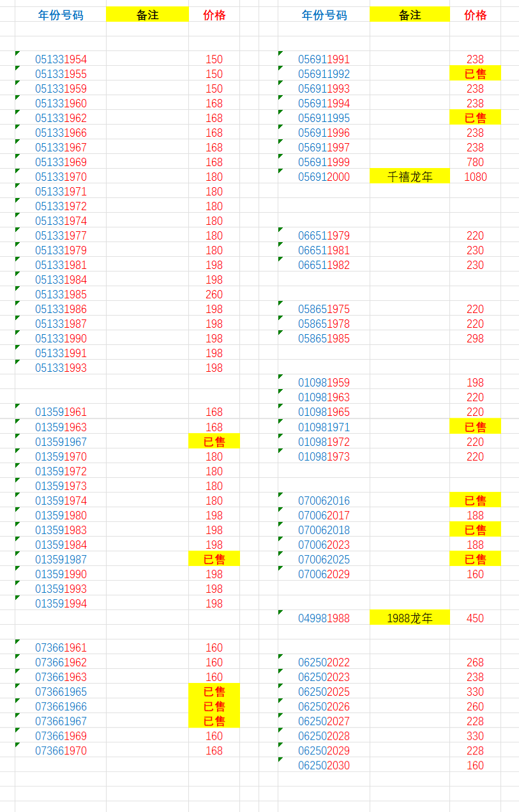This screenshot has width=519, height=812.
Task: Select the number cell 051331954
Action: (61, 59)
